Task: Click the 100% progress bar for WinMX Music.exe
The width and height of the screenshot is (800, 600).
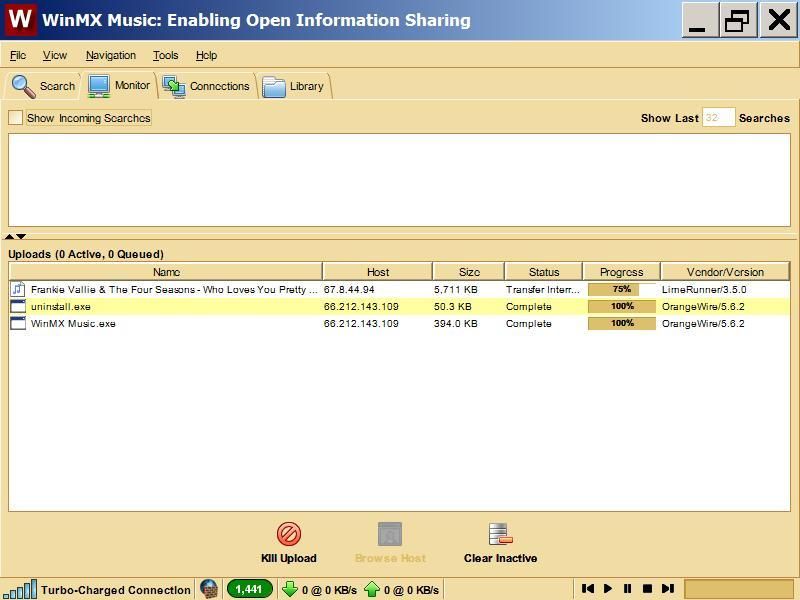Action: pyautogui.click(x=621, y=323)
